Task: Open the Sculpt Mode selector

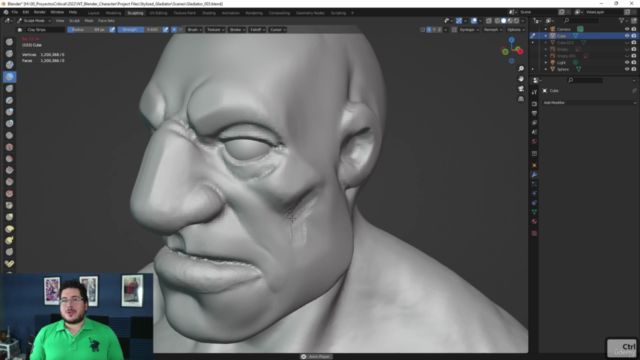Action: (34, 20)
